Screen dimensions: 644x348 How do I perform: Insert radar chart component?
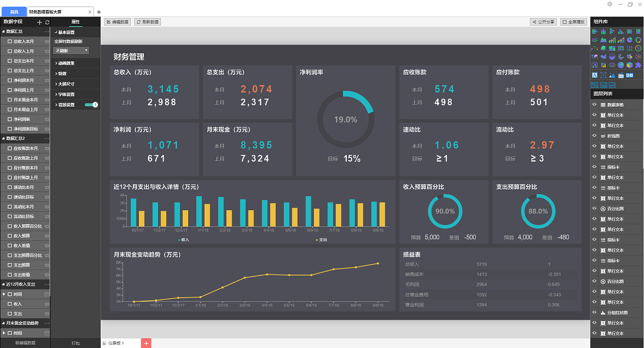603,48
